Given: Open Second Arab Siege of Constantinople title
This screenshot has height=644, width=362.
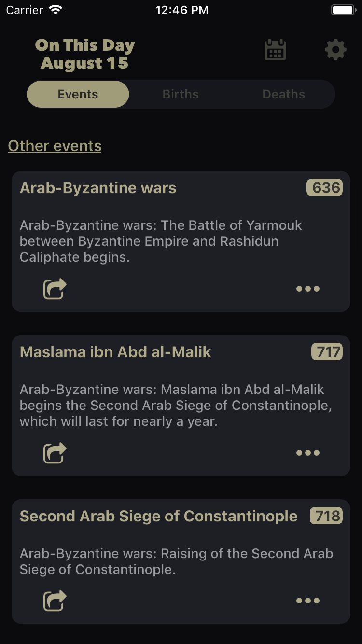Looking at the screenshot, I should click(158, 516).
